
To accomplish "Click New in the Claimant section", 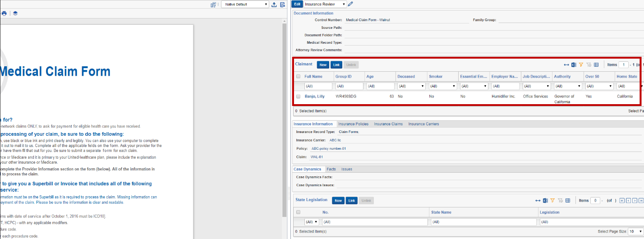I will [323, 65].
